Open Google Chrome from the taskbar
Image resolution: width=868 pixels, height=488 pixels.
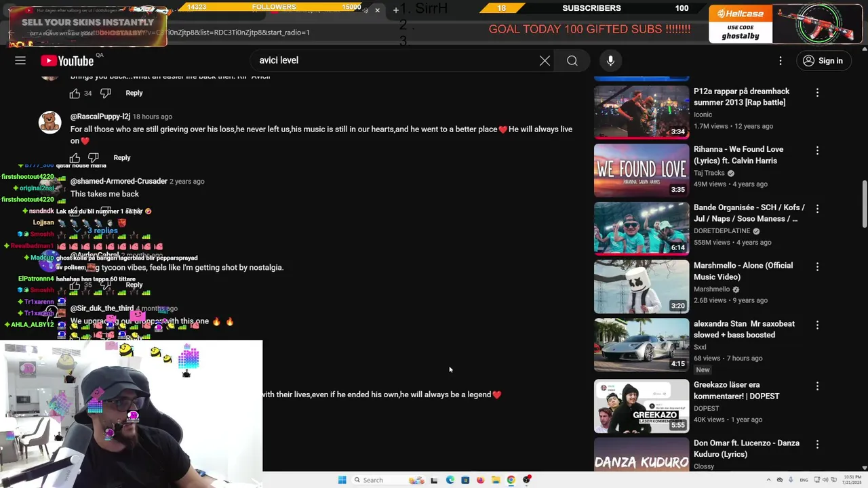[x=511, y=480]
